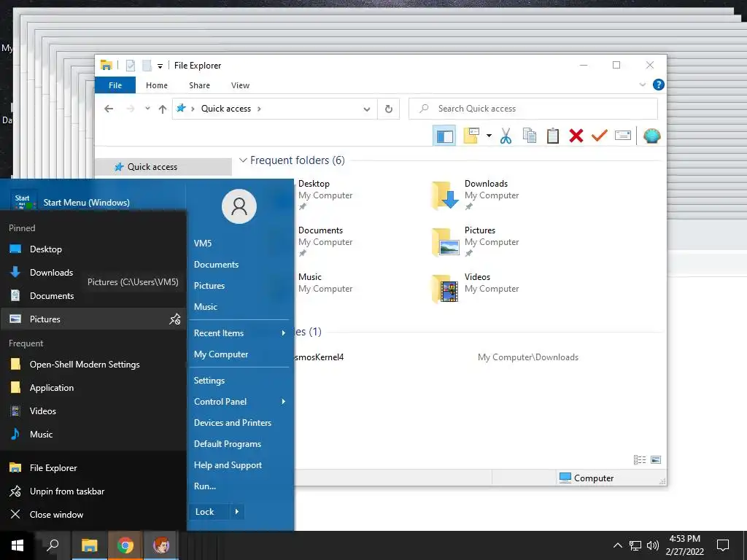Image resolution: width=747 pixels, height=560 pixels.
Task: Select the Desktop frequent folder
Action: [x=314, y=184]
